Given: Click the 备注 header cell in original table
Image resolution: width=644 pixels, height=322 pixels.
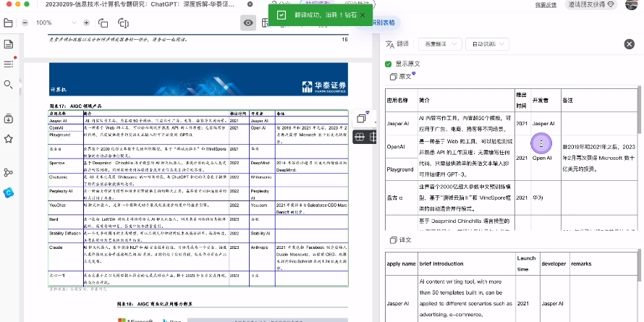Looking at the screenshot, I should [x=599, y=100].
